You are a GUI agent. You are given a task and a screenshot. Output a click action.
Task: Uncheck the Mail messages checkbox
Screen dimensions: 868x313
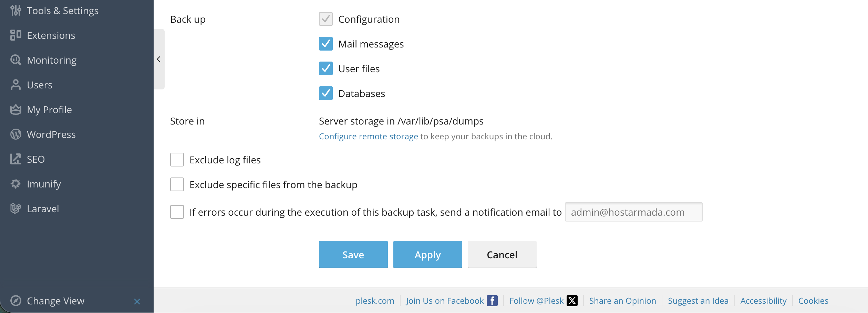[x=326, y=44]
